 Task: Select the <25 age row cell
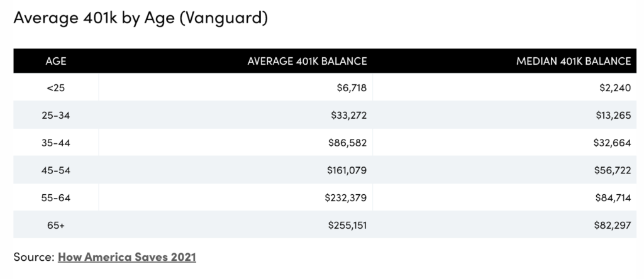click(x=56, y=88)
